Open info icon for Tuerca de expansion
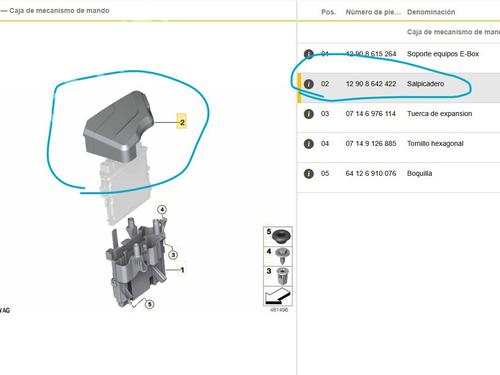Image resolution: width=500 pixels, height=375 pixels. (309, 114)
